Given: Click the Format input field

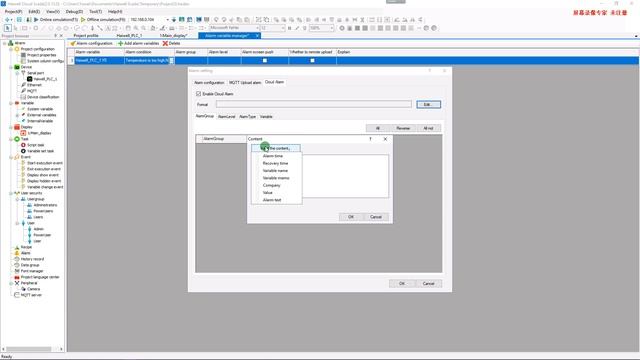Looking at the screenshot, I should point(313,104).
